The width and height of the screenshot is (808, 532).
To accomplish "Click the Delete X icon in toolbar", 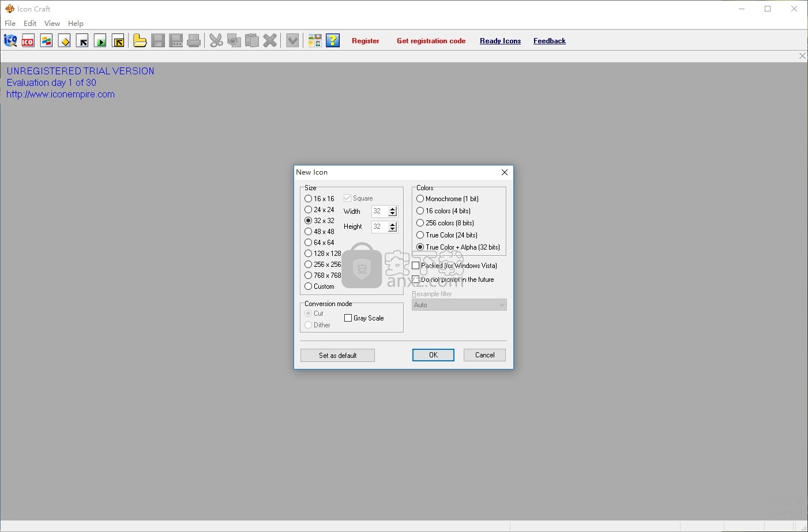I will (x=270, y=40).
